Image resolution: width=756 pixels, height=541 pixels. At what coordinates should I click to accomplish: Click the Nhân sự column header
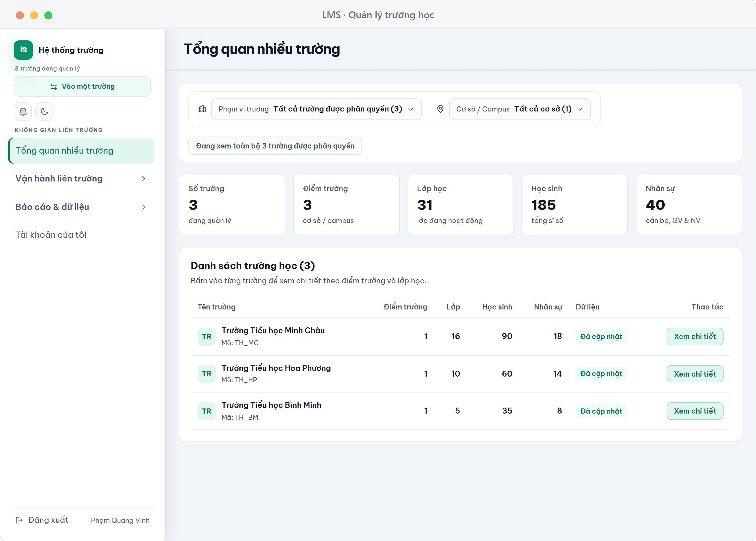[x=548, y=307]
